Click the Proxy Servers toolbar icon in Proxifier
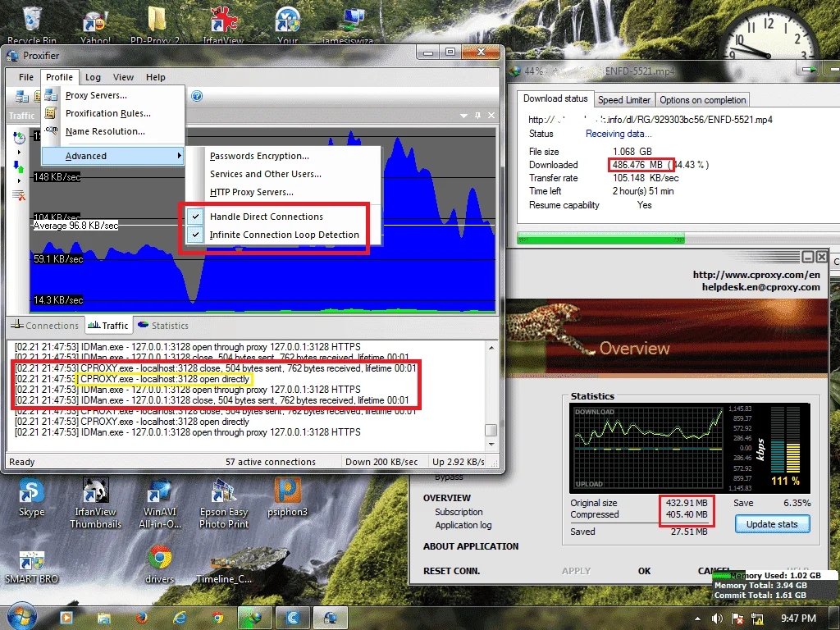The width and height of the screenshot is (840, 630). [22, 97]
